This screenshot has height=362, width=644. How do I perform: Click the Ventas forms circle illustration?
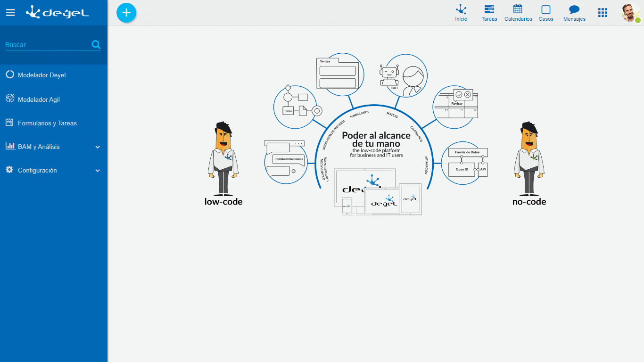click(x=340, y=75)
